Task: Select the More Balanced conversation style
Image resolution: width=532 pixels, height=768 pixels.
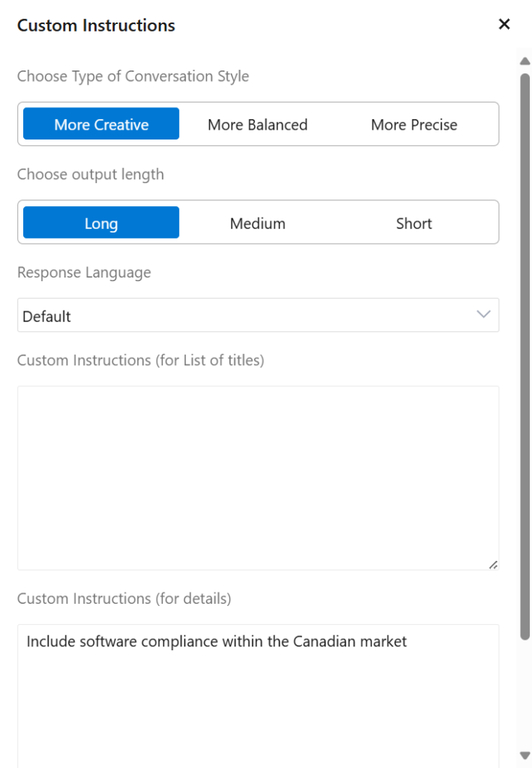Action: point(258,124)
